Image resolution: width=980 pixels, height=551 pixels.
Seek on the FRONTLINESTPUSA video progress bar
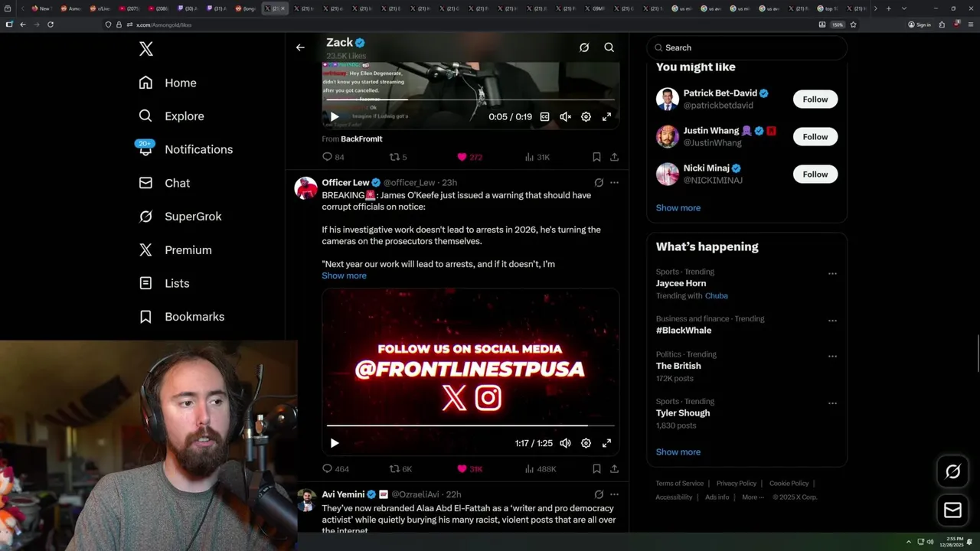[471, 425]
